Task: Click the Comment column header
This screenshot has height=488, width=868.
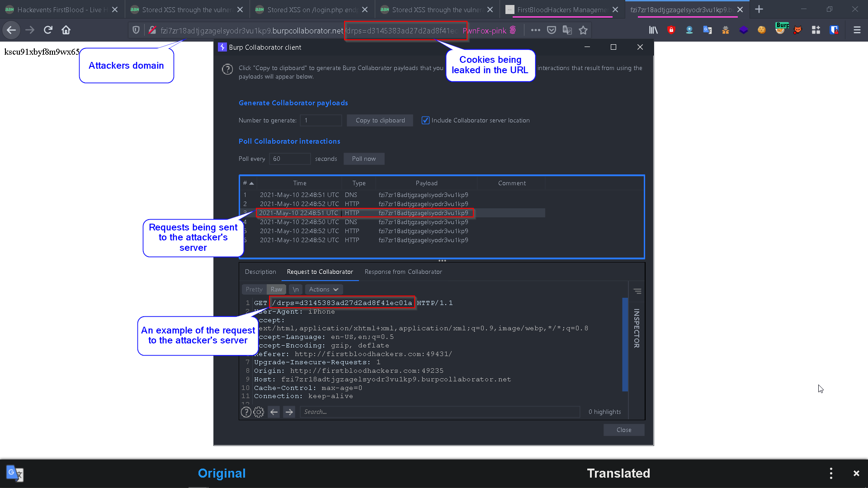Action: pos(512,183)
